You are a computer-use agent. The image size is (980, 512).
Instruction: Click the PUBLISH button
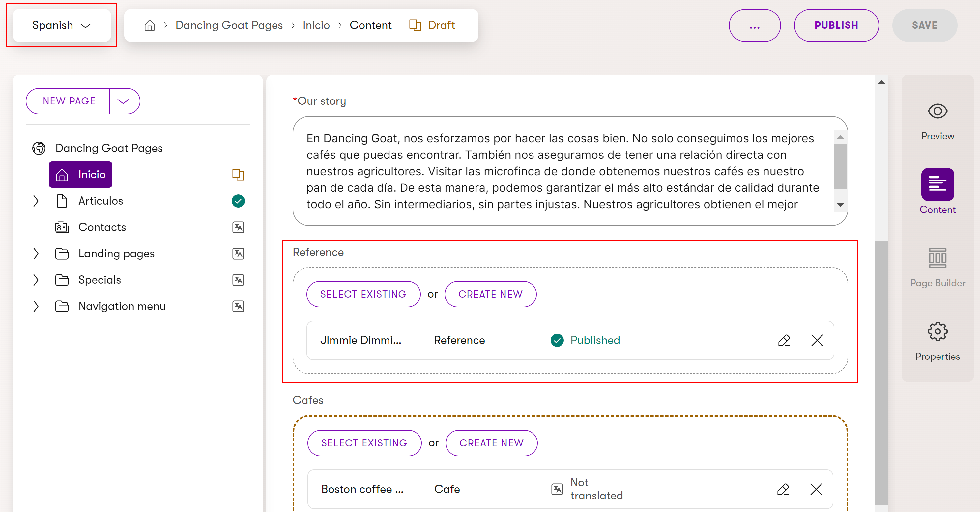click(x=836, y=25)
